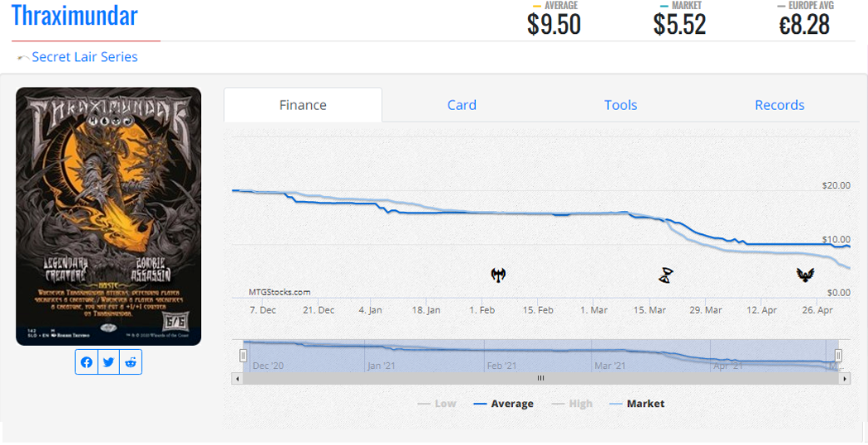868x445 pixels.
Task: Click the Secret Lair set symbol icon
Action: (22, 58)
